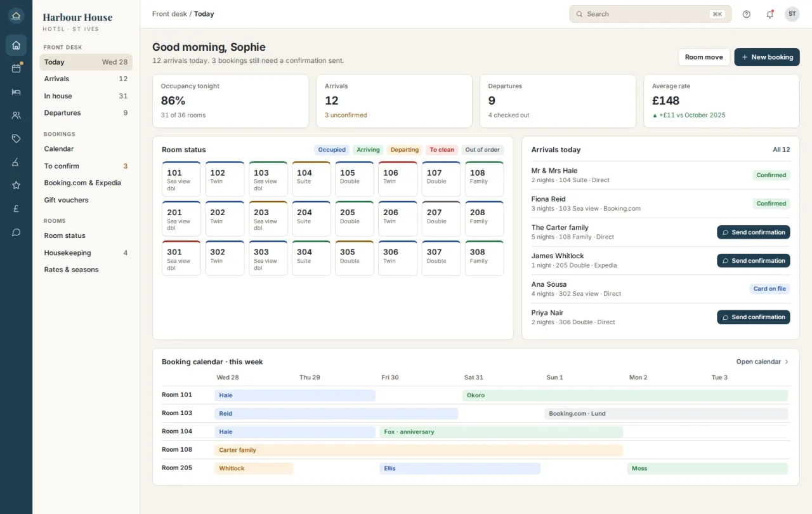Select the room 308 Family tile

(x=484, y=258)
